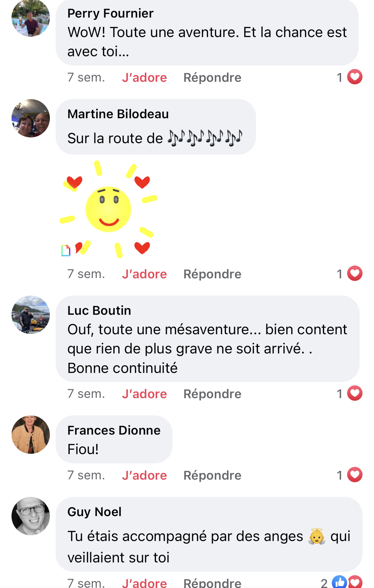Open Luc Boutin's profile name link
Viewport: 374px width, 588px height.
coord(99,311)
